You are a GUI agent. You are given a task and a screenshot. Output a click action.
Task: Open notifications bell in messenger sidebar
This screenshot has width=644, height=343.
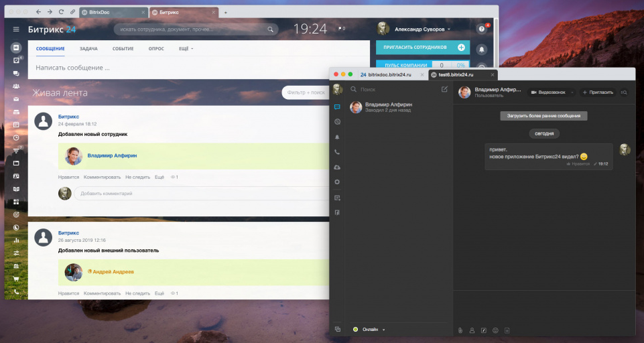[x=337, y=137]
